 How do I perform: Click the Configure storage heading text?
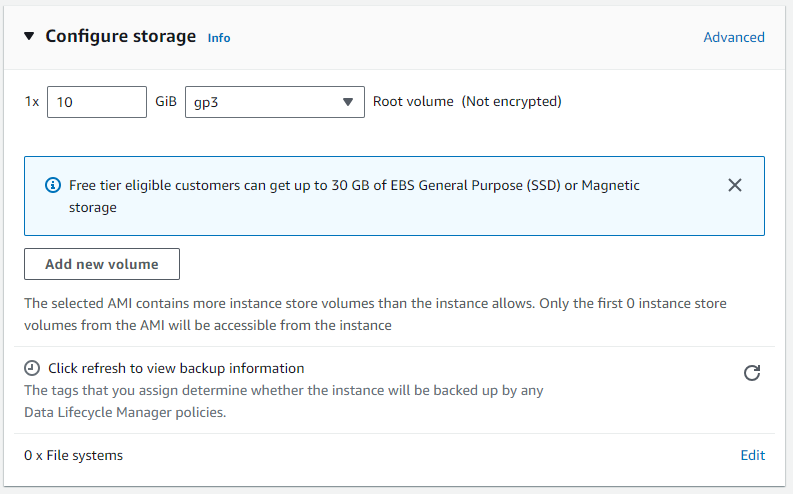pyautogui.click(x=120, y=36)
